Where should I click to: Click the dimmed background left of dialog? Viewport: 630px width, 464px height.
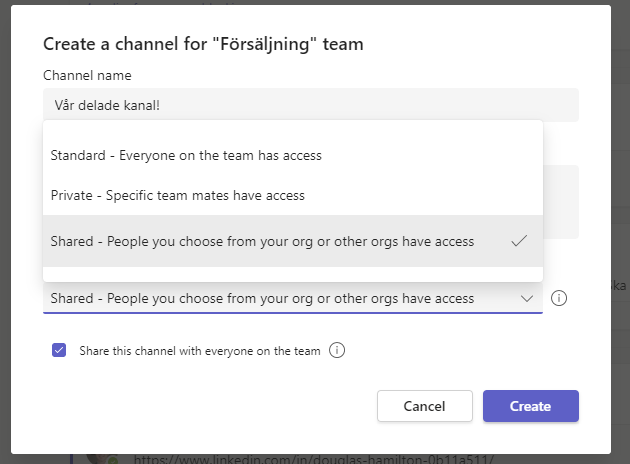click(x=5, y=232)
